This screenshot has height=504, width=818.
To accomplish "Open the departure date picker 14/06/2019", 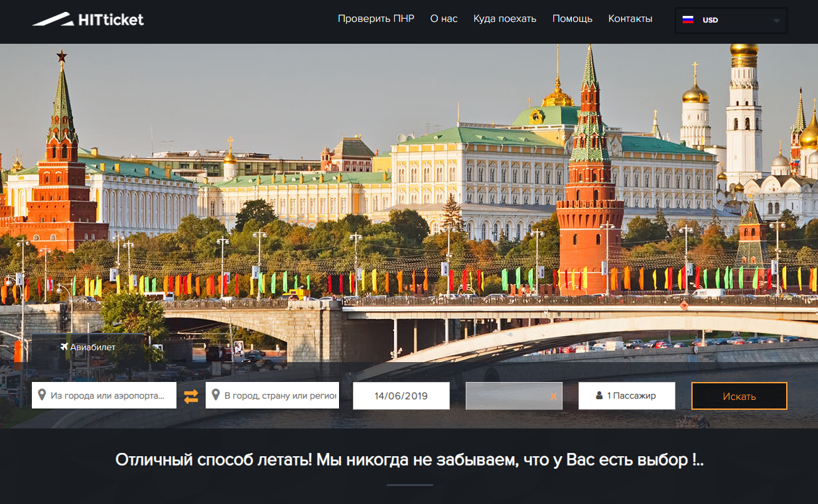I will 401,396.
